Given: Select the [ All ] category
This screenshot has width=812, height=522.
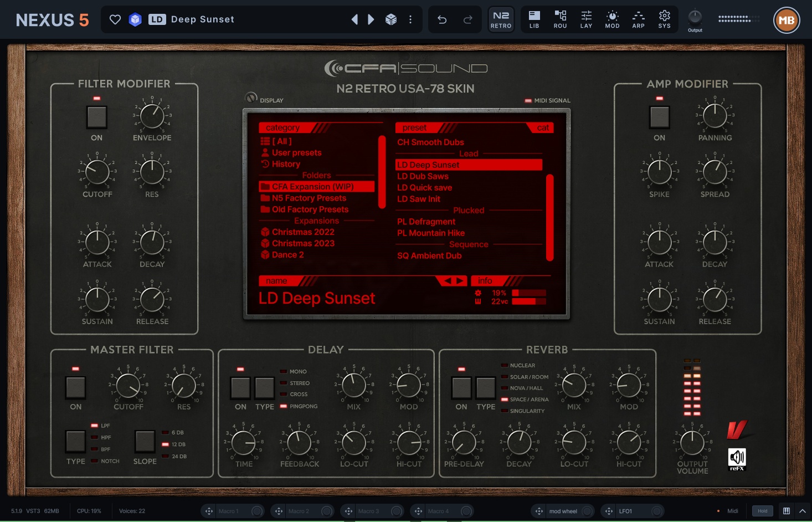Looking at the screenshot, I should coord(276,141).
